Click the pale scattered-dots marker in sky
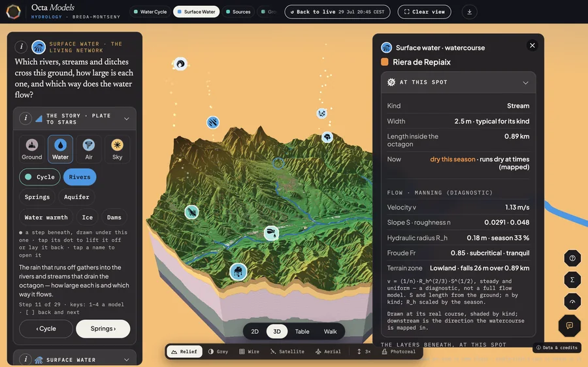Image resolution: width=588 pixels, height=367 pixels. (x=321, y=113)
